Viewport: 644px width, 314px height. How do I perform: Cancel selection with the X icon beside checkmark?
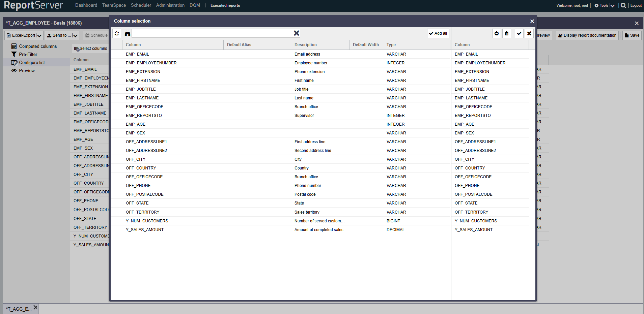[529, 33]
